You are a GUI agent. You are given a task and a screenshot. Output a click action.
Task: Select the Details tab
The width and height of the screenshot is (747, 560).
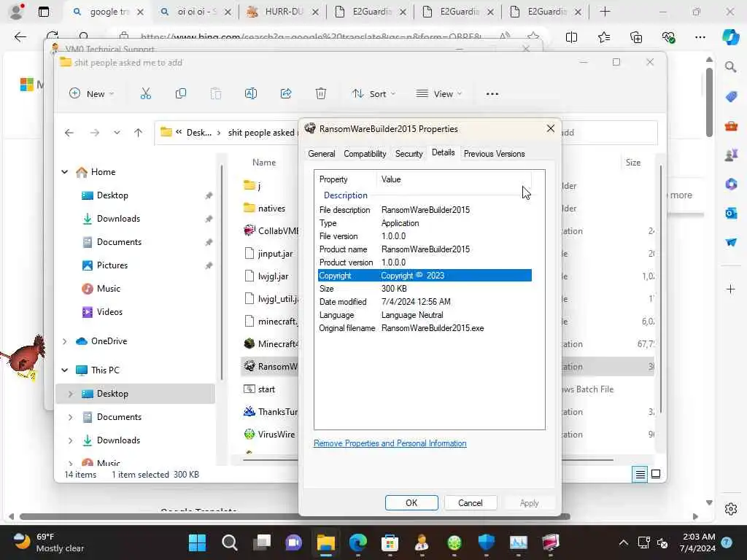point(443,152)
